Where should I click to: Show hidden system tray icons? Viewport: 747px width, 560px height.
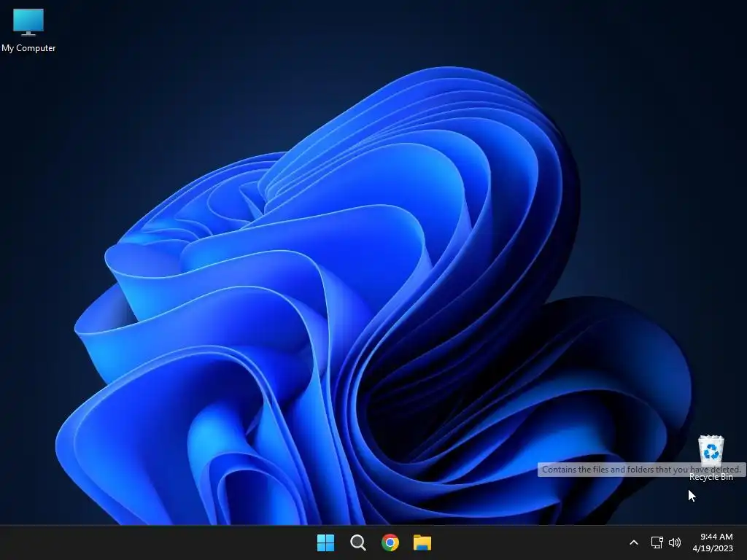(634, 542)
